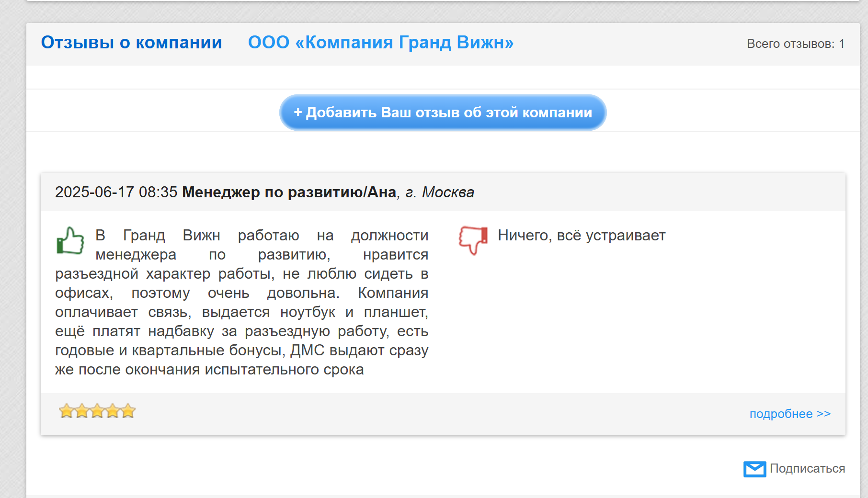
Task: Click the second rating star
Action: [x=82, y=411]
